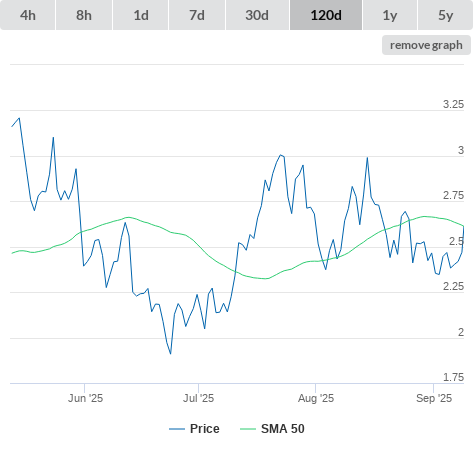Click the Sep '25 axis tick label

coord(434,398)
